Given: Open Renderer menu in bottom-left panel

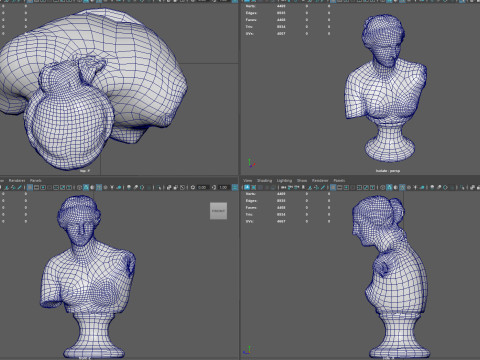Looking at the screenshot, I should pos(17,180).
